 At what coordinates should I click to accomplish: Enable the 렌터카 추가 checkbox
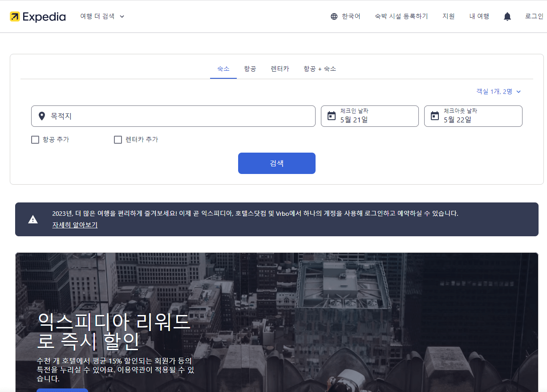pos(118,140)
